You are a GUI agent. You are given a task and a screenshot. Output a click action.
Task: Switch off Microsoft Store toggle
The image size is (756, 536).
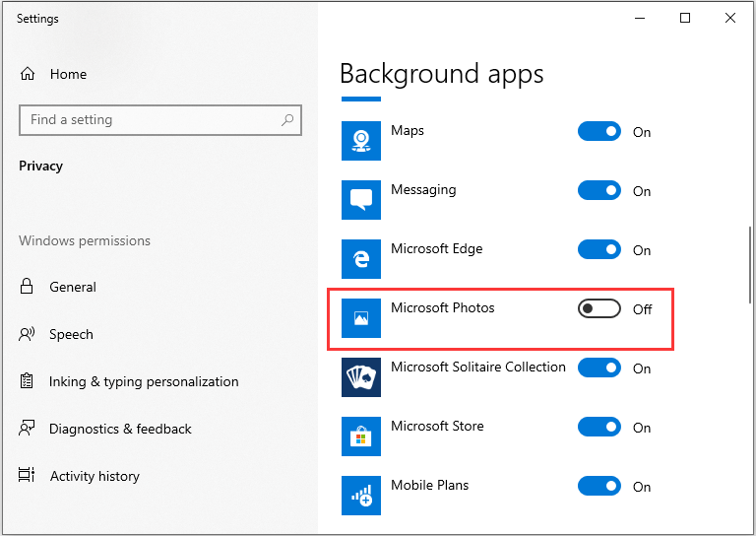(599, 427)
